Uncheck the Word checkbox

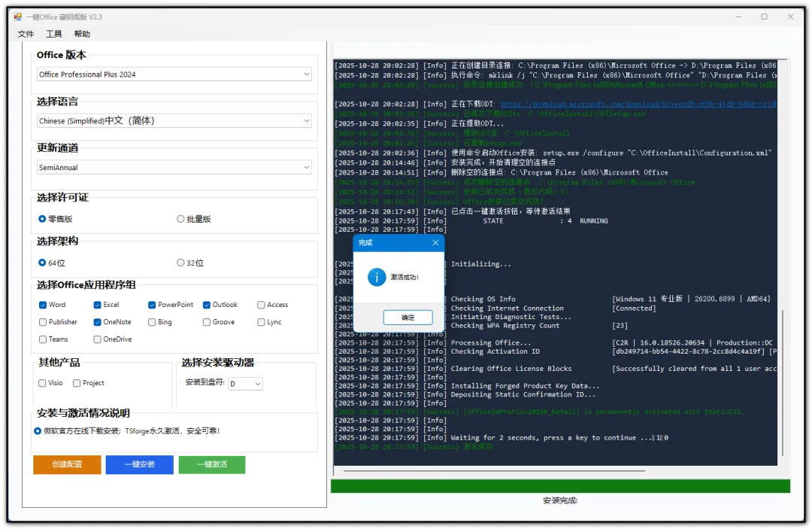tap(43, 306)
